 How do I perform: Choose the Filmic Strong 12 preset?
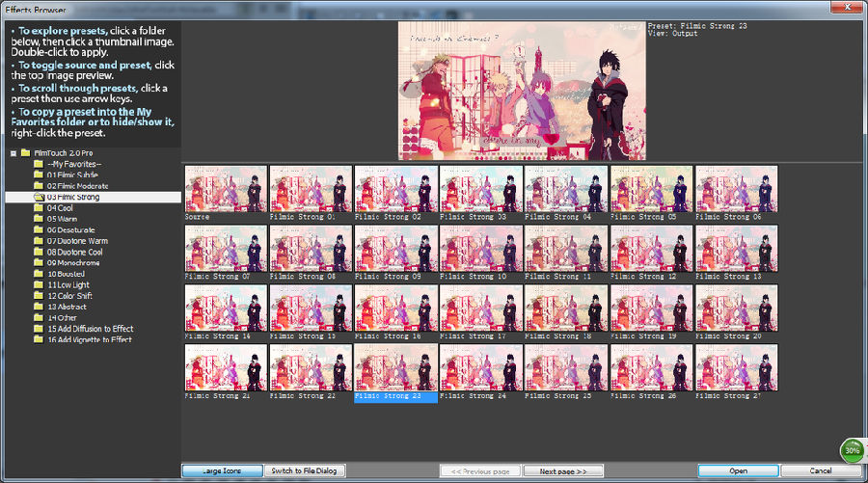point(651,249)
